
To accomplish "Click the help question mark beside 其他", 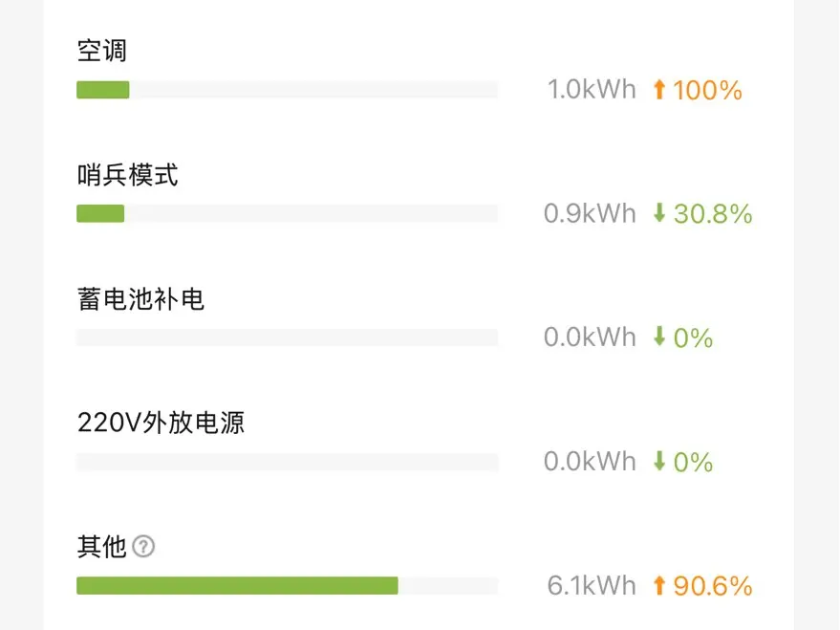I will [x=143, y=547].
